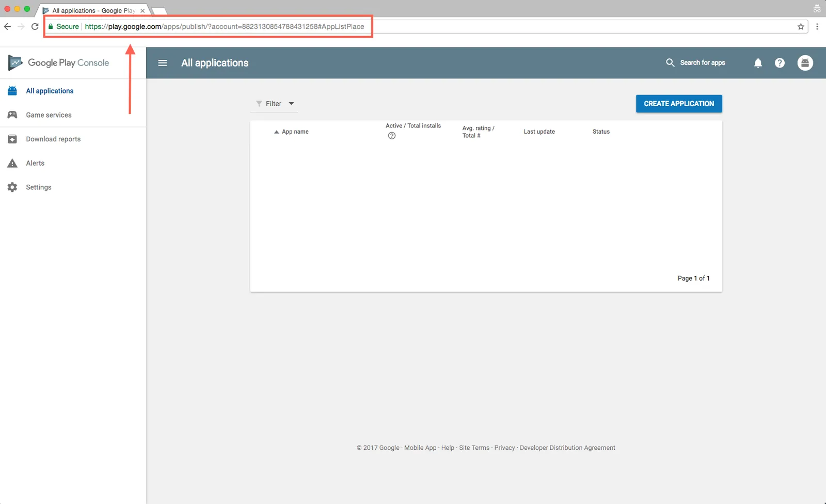Click the Game services controller icon

coord(12,115)
